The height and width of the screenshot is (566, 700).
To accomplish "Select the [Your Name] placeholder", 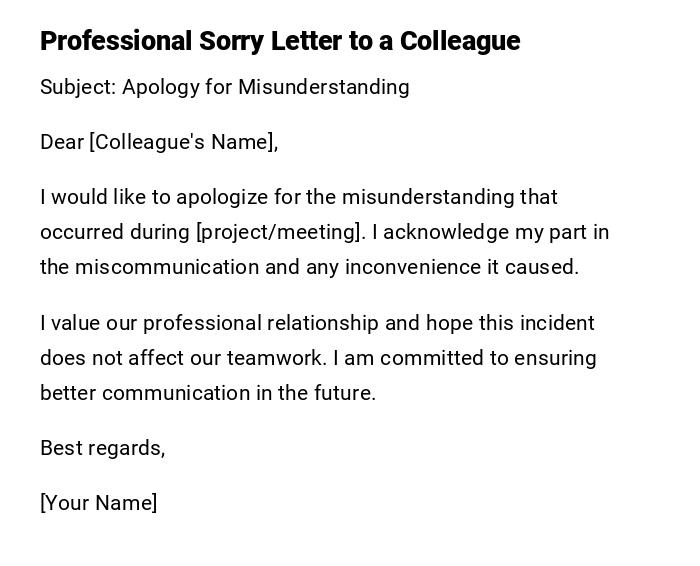I will click(98, 503).
